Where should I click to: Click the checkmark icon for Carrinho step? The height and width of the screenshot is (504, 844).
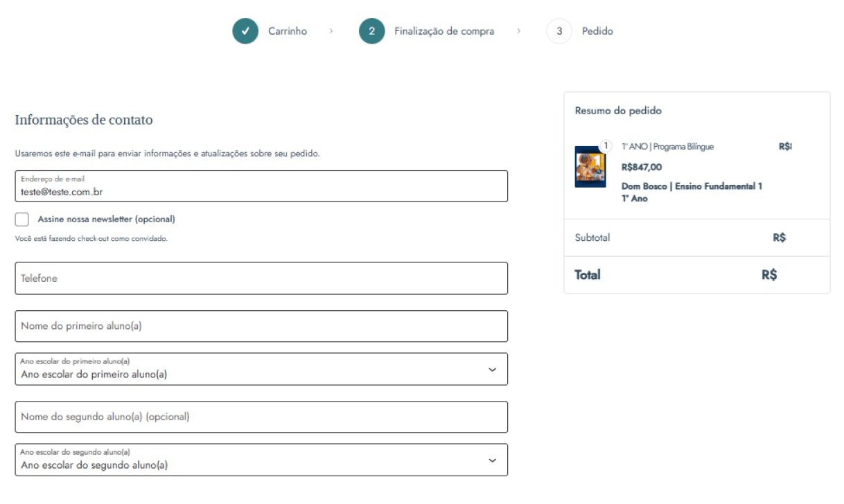245,31
